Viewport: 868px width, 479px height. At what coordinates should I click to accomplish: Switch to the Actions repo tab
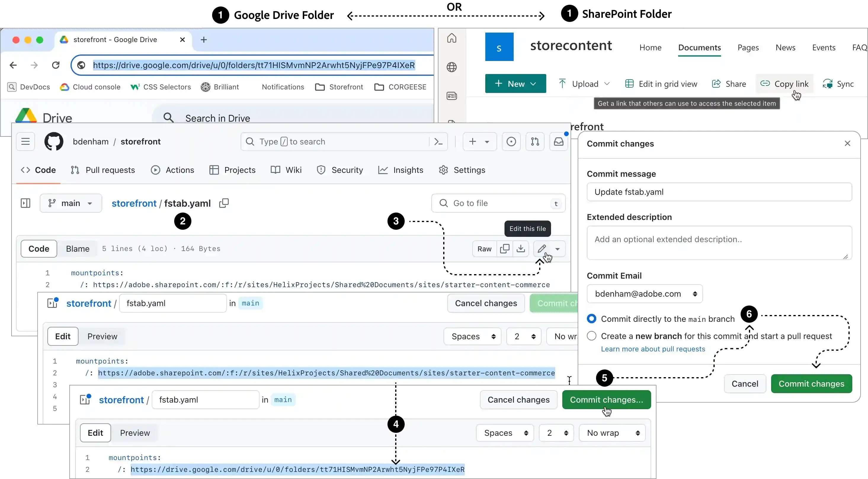click(x=172, y=170)
